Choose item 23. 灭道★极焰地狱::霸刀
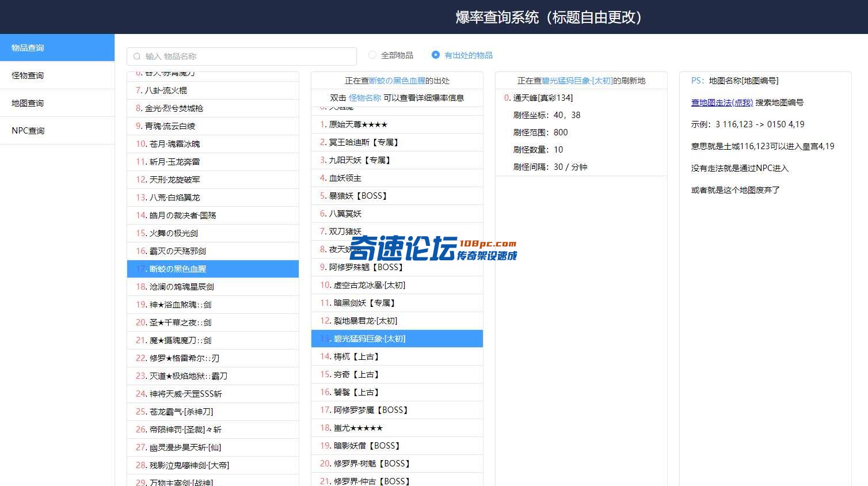Screen dimensions: 868x486 213,376
